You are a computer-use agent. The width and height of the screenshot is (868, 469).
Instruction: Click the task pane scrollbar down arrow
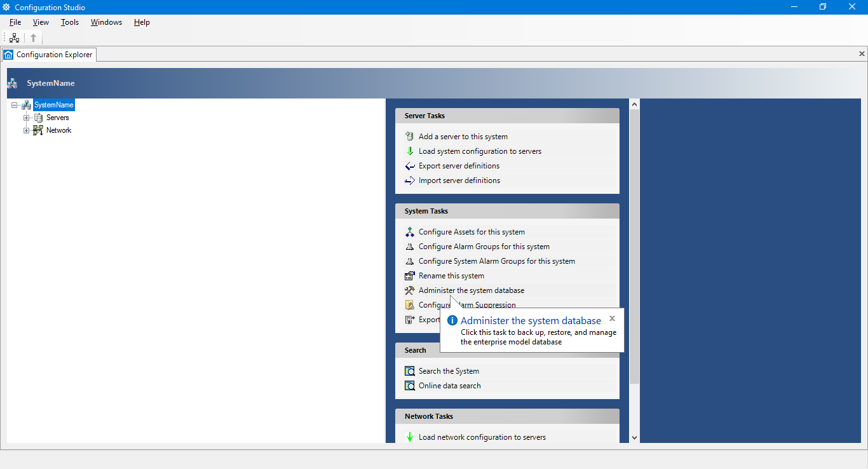634,437
